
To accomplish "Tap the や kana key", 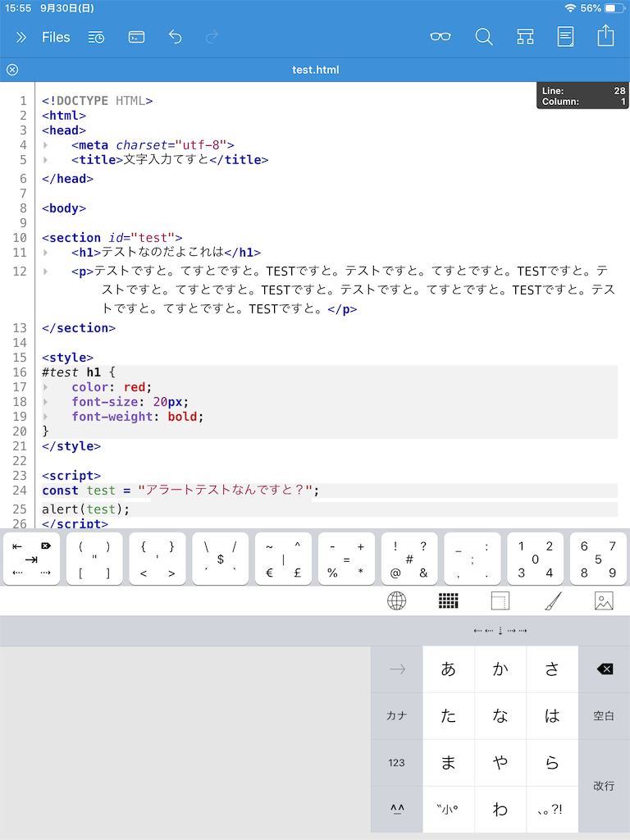I will click(x=500, y=763).
